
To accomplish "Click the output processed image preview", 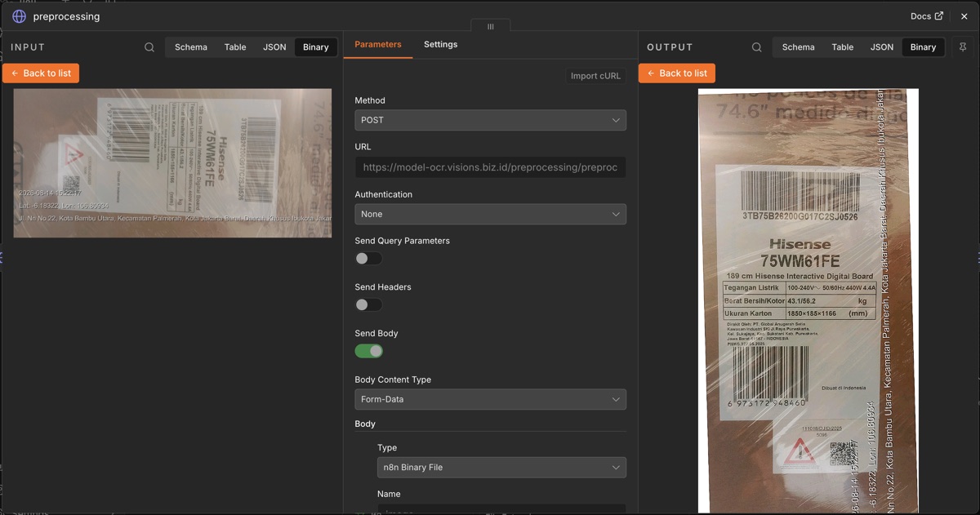I will point(808,301).
